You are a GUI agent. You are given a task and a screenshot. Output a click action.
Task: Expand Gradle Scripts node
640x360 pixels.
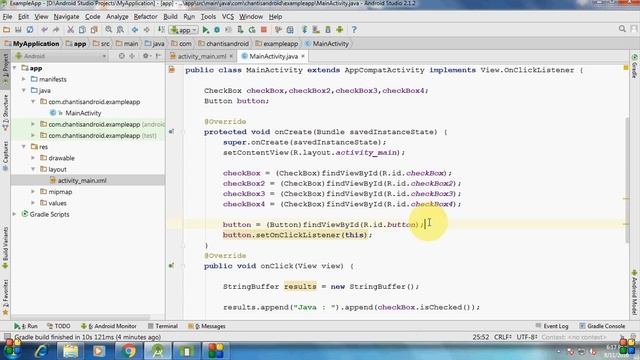pos(15,214)
